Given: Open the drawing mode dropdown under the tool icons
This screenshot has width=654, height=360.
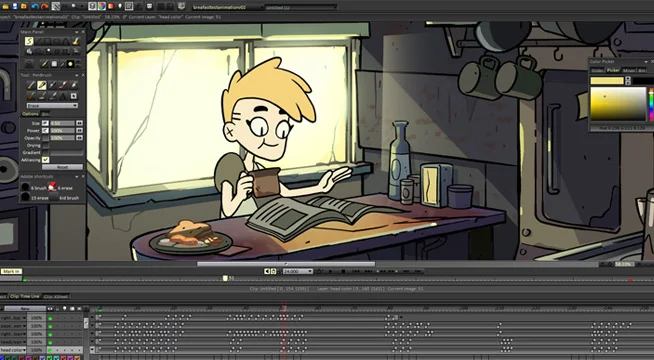Looking at the screenshot, I should click(52, 106).
